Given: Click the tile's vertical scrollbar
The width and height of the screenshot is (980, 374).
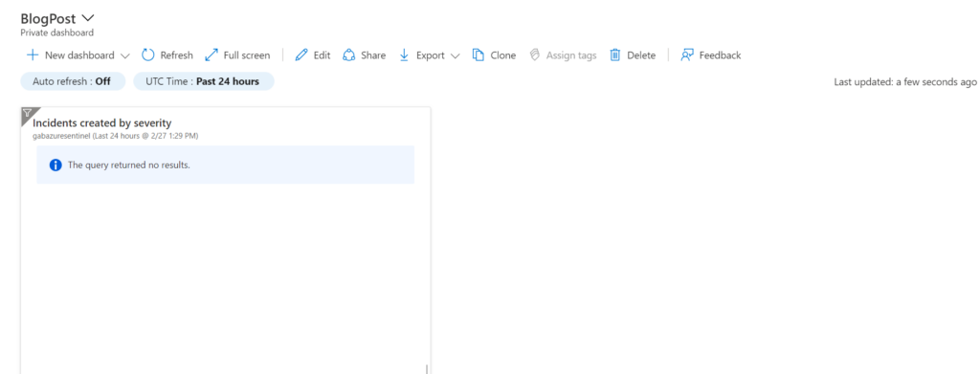Looking at the screenshot, I should point(427,369).
